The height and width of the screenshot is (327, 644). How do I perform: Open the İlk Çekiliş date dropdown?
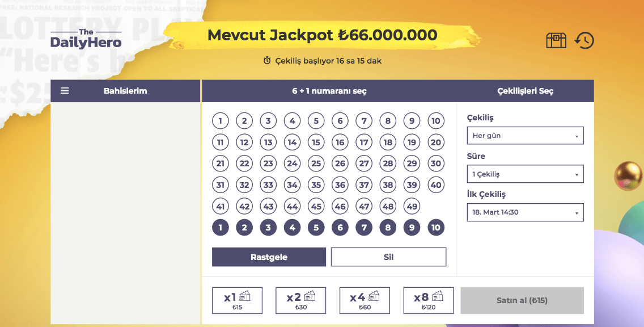(x=525, y=212)
